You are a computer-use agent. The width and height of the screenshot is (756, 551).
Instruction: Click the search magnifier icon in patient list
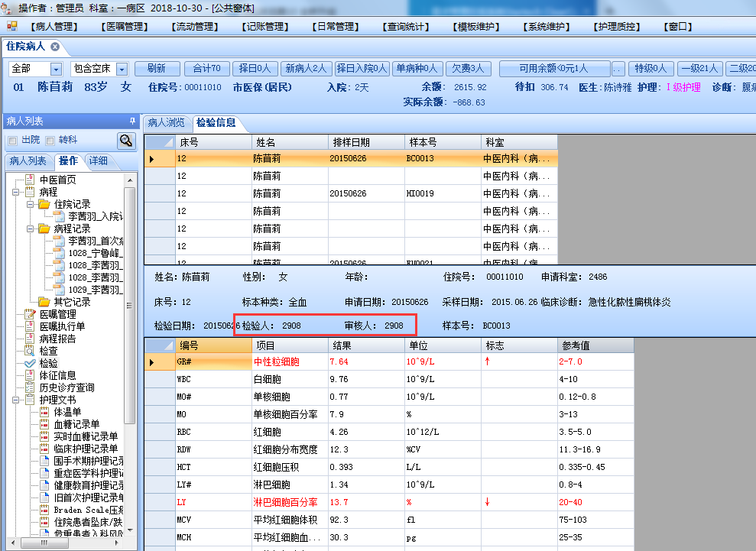coord(126,141)
